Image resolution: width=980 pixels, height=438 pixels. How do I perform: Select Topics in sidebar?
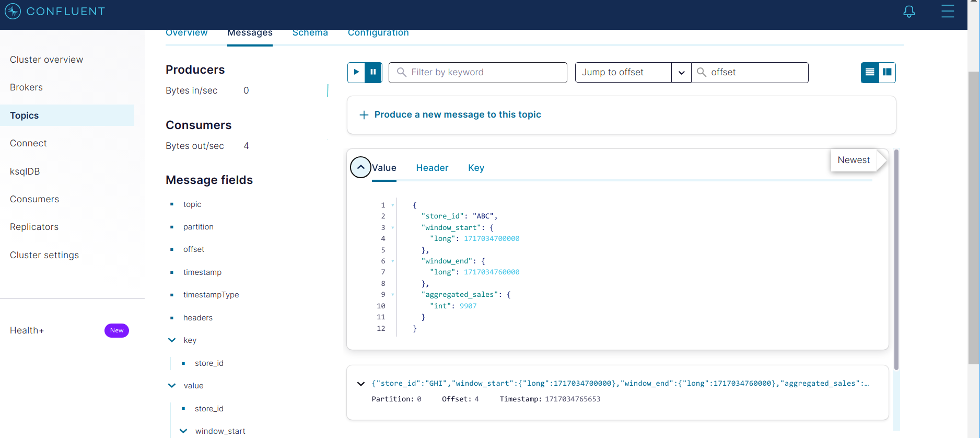tap(67, 116)
